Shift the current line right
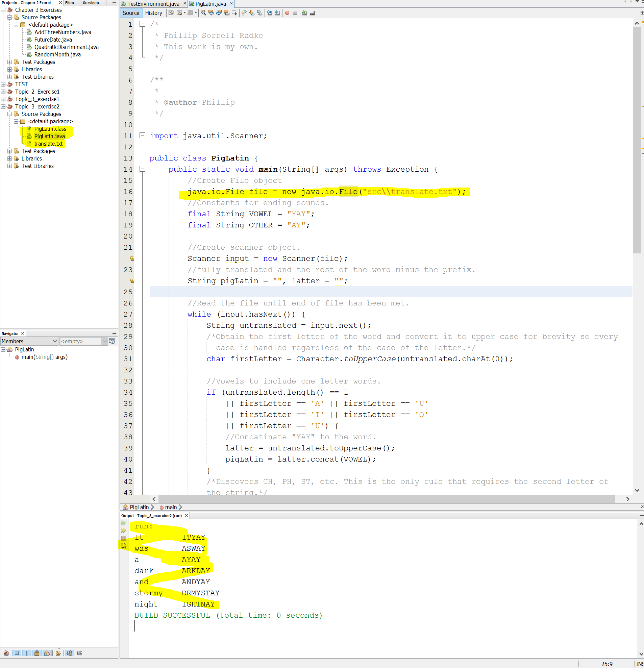 click(277, 13)
